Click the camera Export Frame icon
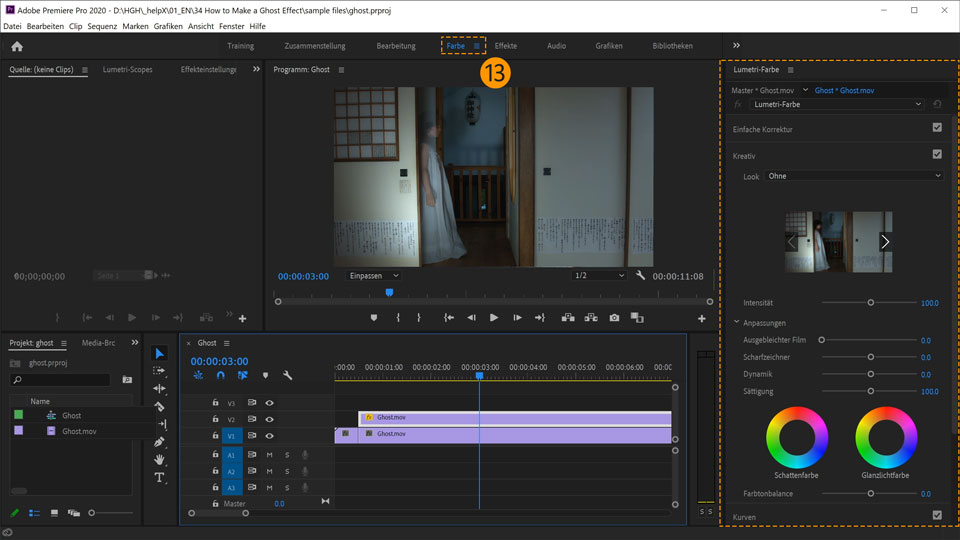This screenshot has width=960, height=540. [x=614, y=318]
